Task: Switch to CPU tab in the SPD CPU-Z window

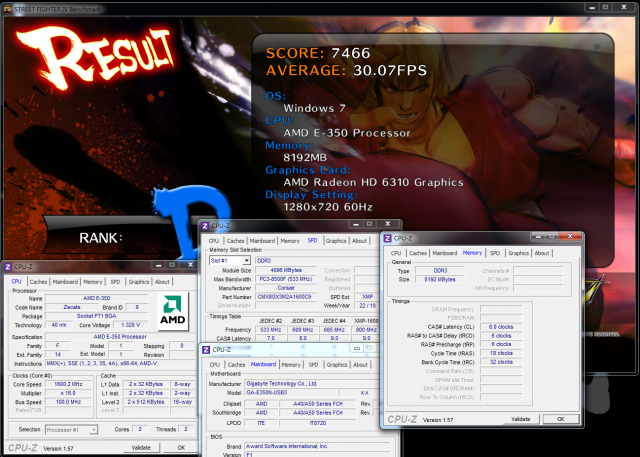Action: point(213,241)
